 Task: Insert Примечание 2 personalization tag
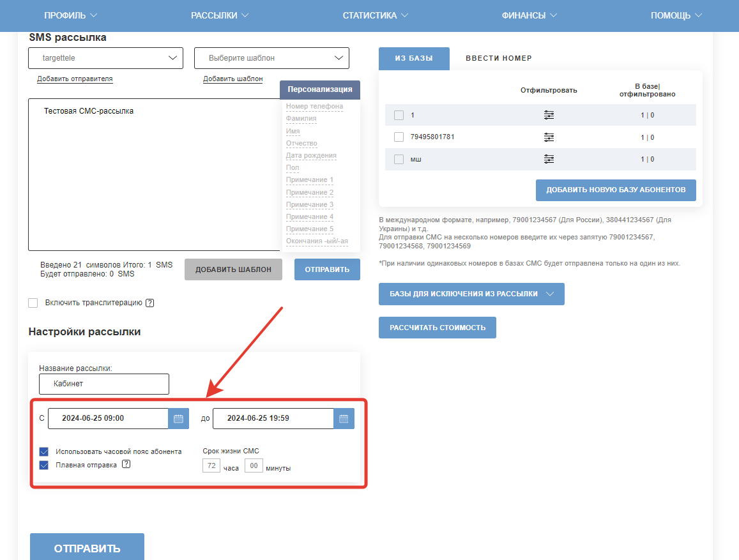(310, 193)
